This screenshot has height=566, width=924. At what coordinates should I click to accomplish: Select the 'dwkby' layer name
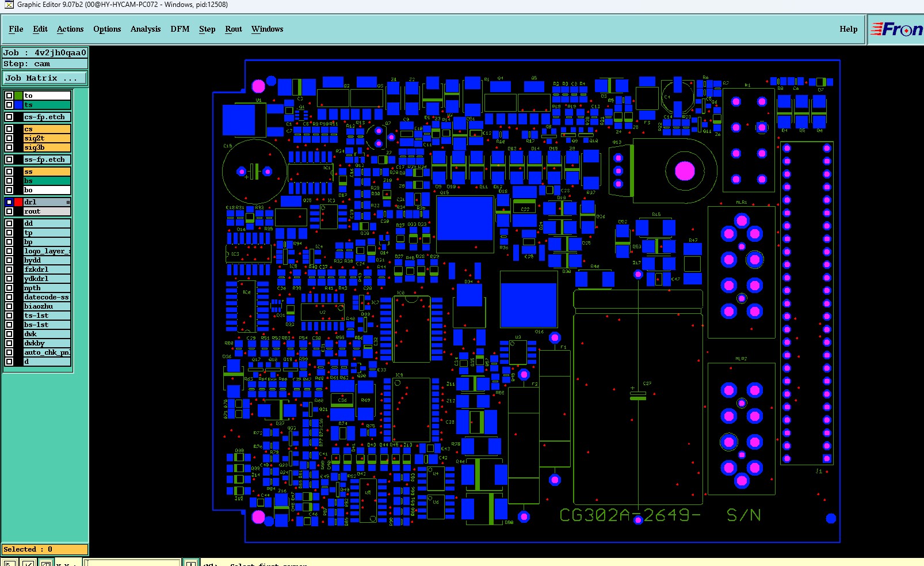[x=47, y=343]
